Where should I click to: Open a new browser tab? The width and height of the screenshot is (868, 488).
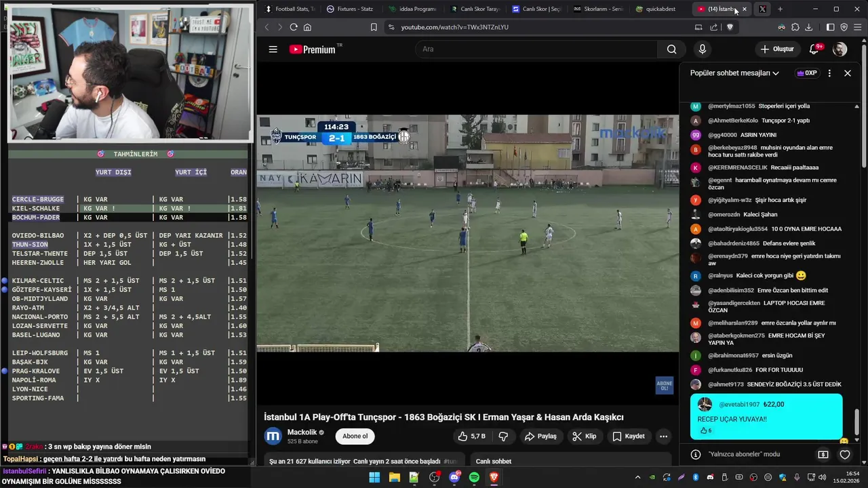pos(780,9)
